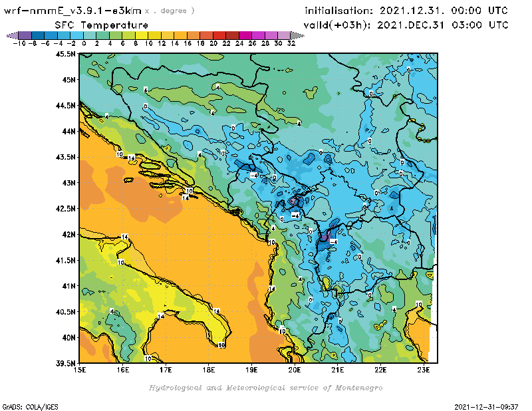Select the dark blue swatch between -8 and -6

[38, 35]
